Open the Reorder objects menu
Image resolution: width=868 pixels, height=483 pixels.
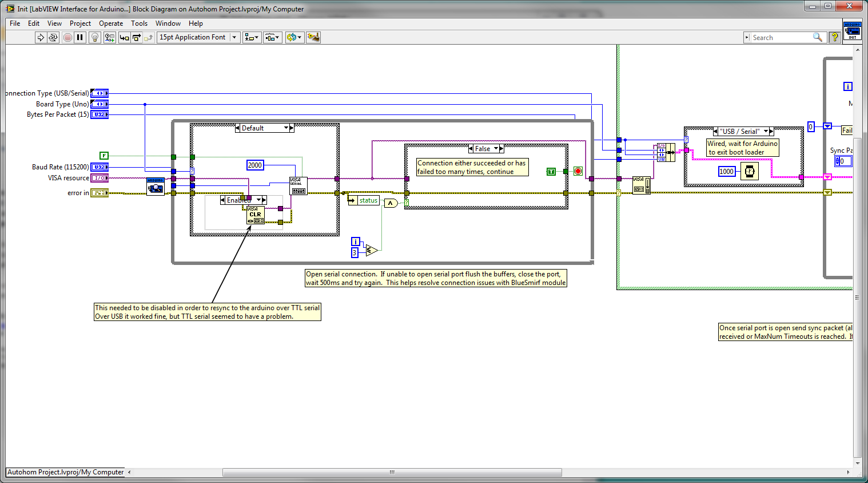point(294,37)
